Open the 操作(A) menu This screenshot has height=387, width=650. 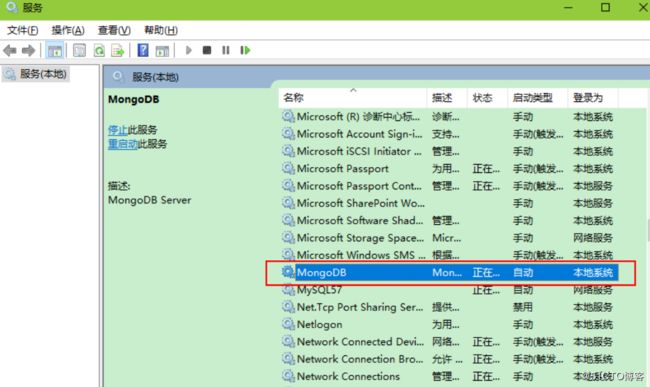[x=68, y=30]
